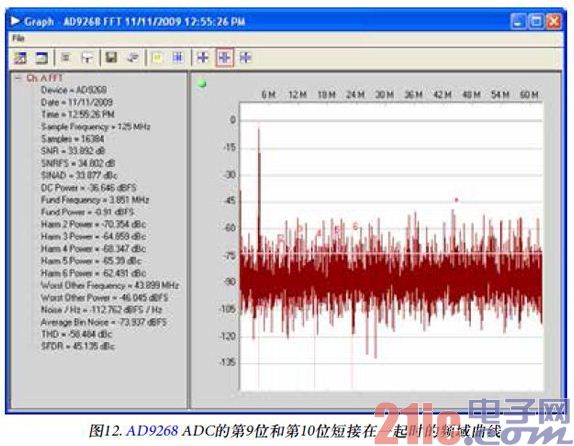Screen dimensions: 574x446
Task: Click the -75 dB axis label
Action: 229,255
